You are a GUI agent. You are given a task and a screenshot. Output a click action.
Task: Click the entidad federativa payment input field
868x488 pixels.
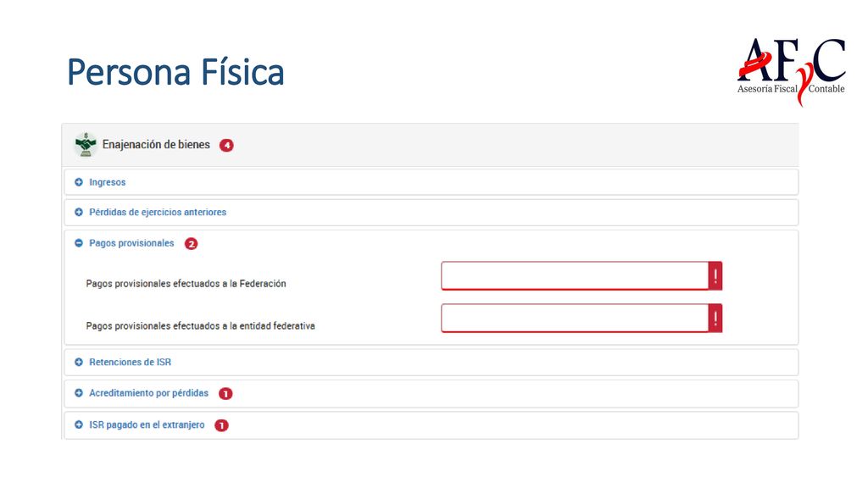575,319
